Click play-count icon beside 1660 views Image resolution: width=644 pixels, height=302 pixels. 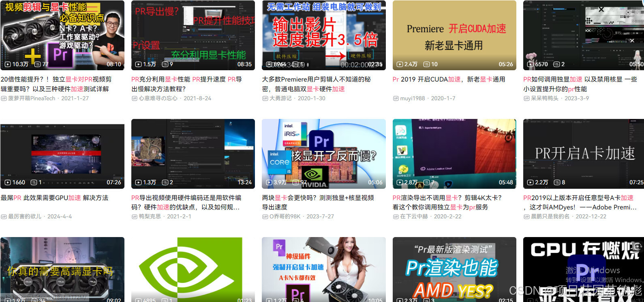pyautogui.click(x=8, y=182)
